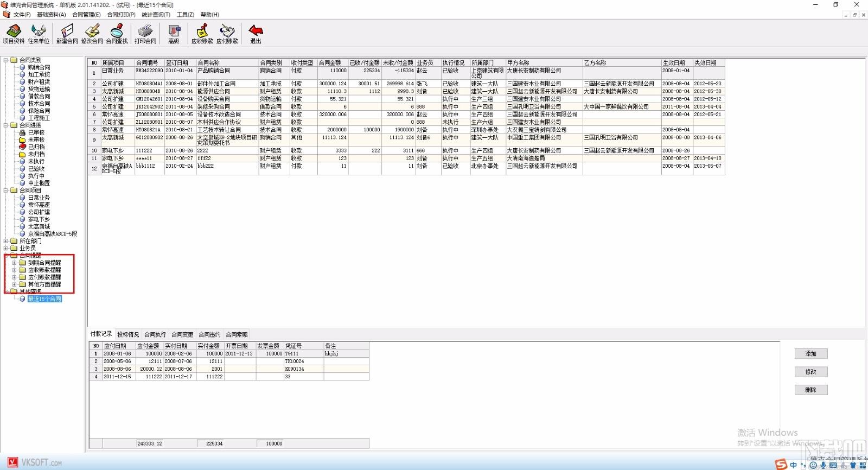Click the red 退出 arrow icon
This screenshot has width=868, height=470.
coord(256,33)
